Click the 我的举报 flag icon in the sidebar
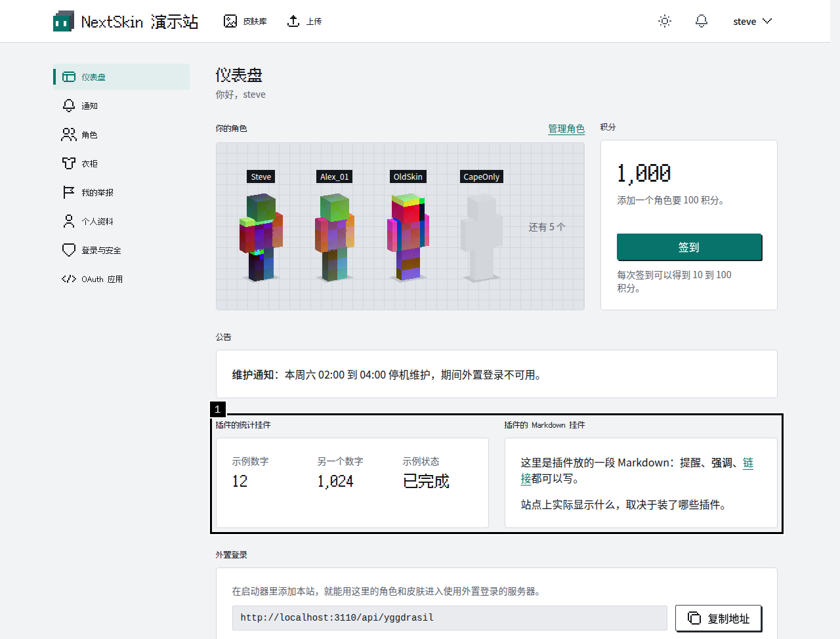This screenshot has width=840, height=639. (x=69, y=192)
